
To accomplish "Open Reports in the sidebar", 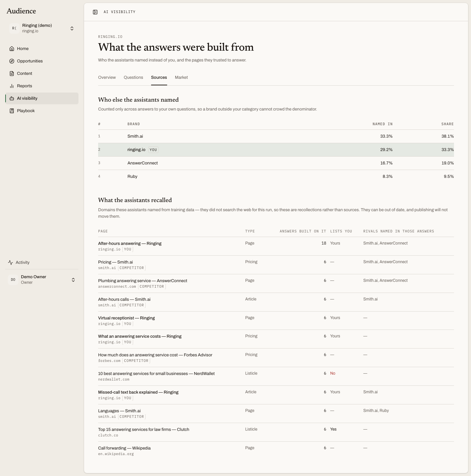I will point(42,86).
